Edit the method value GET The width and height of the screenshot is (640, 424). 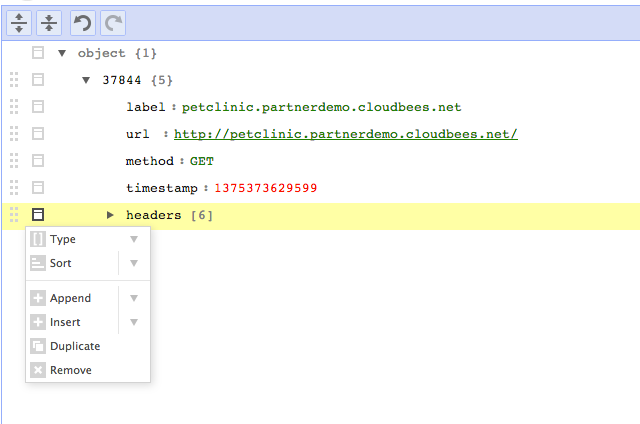click(x=202, y=161)
